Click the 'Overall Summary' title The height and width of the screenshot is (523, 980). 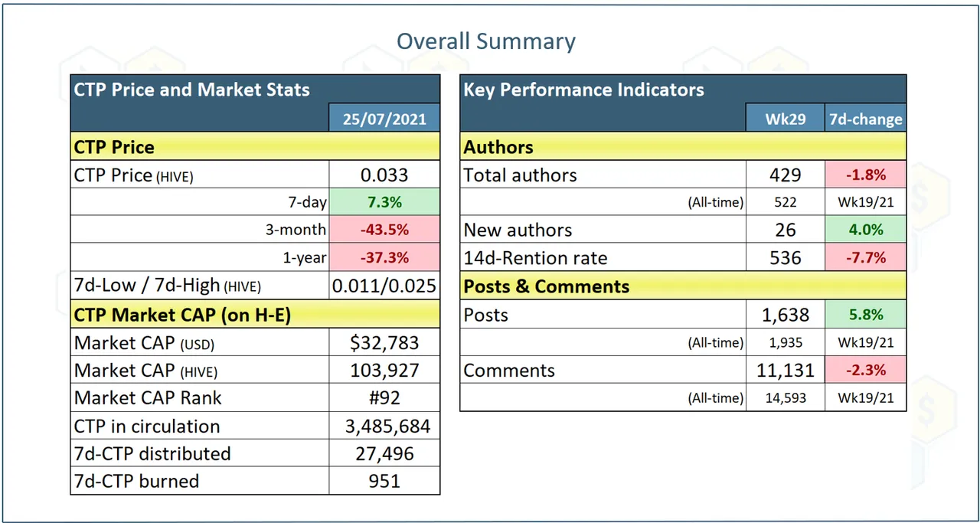[x=486, y=41]
